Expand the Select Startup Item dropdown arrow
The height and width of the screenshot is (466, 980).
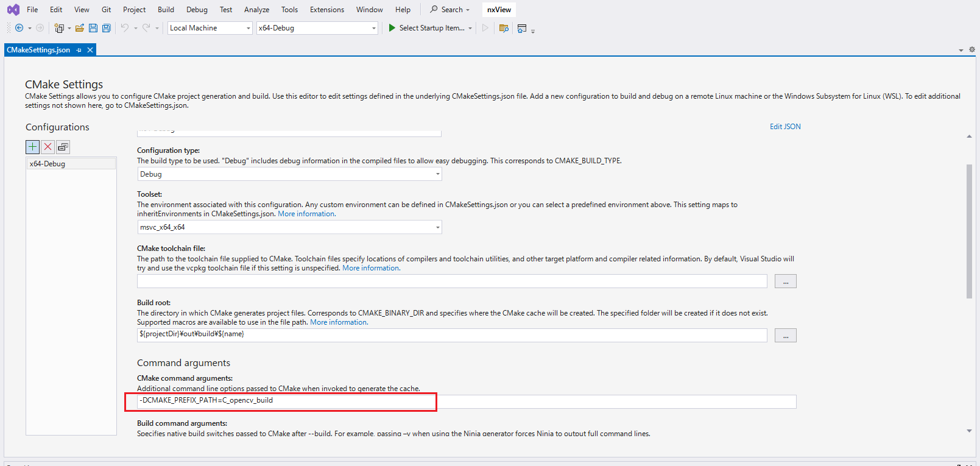click(x=470, y=29)
